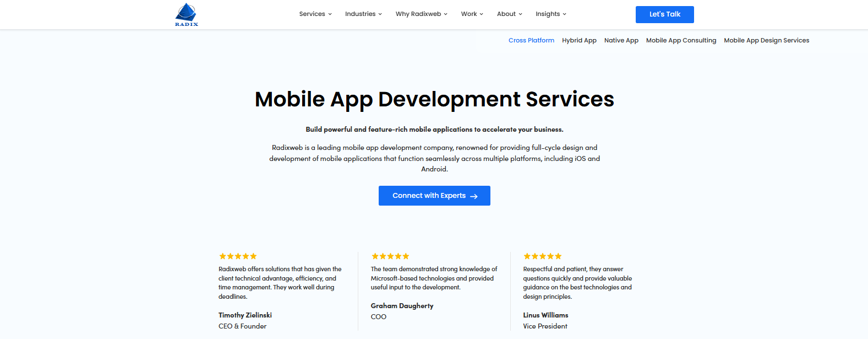Click the Radix logo
Viewport: 868px width, 339px height.
187,15
